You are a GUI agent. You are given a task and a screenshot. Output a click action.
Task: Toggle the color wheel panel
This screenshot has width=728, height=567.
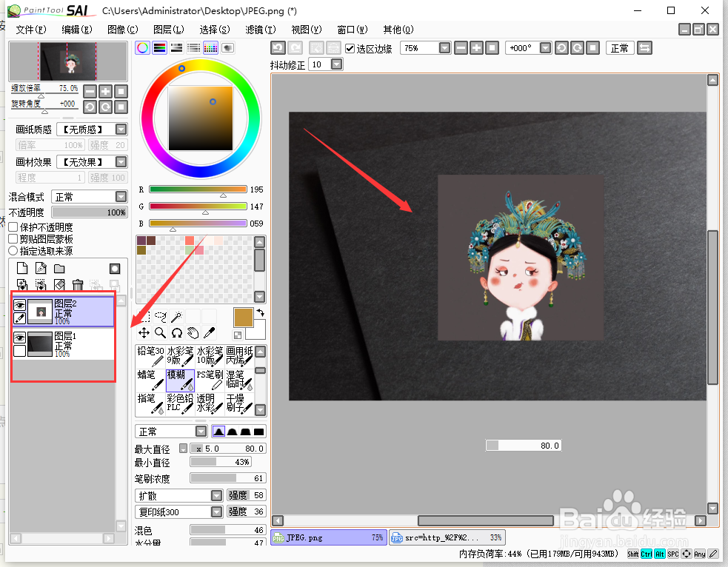point(142,48)
